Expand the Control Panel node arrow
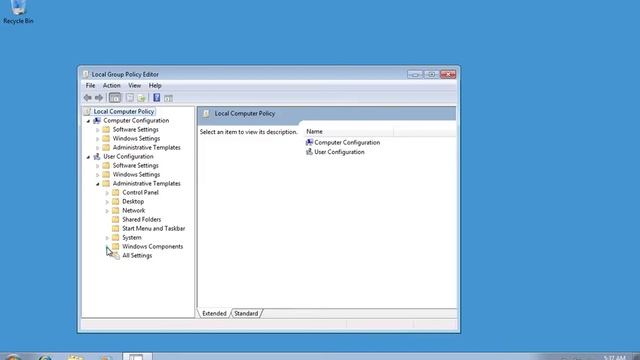 [107, 193]
